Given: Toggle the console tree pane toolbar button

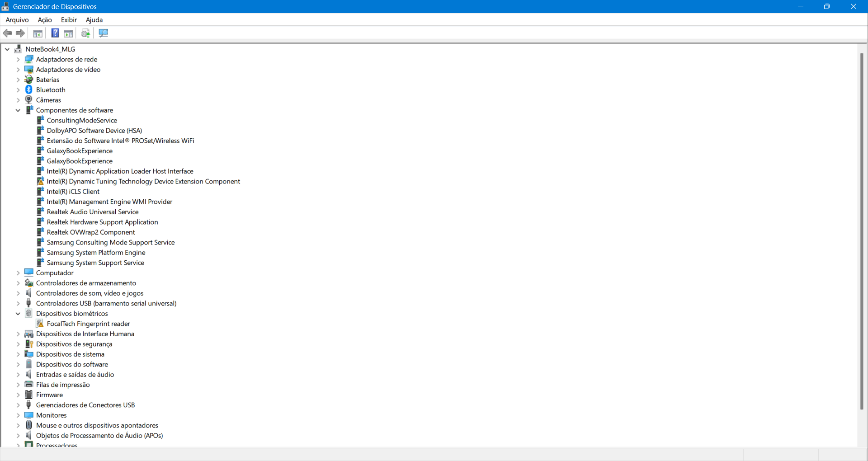Looking at the screenshot, I should coord(38,33).
